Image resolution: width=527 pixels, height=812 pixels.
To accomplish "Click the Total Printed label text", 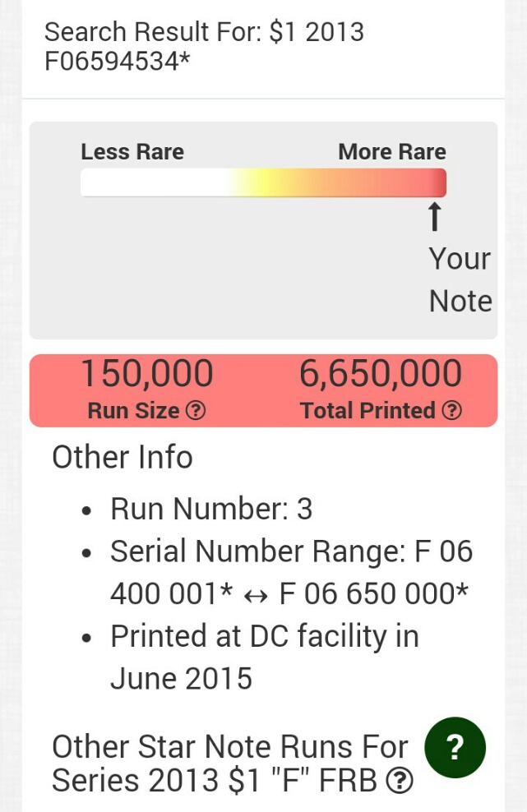I will [x=368, y=411].
